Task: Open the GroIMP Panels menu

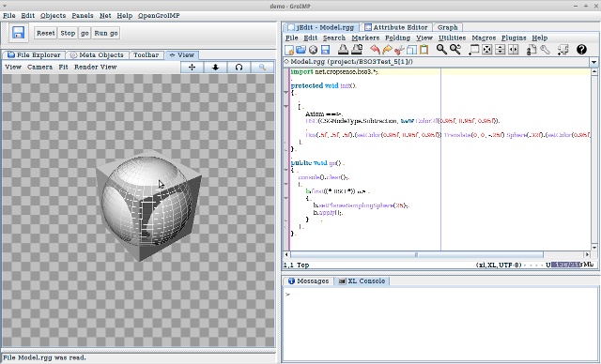Action: (83, 16)
